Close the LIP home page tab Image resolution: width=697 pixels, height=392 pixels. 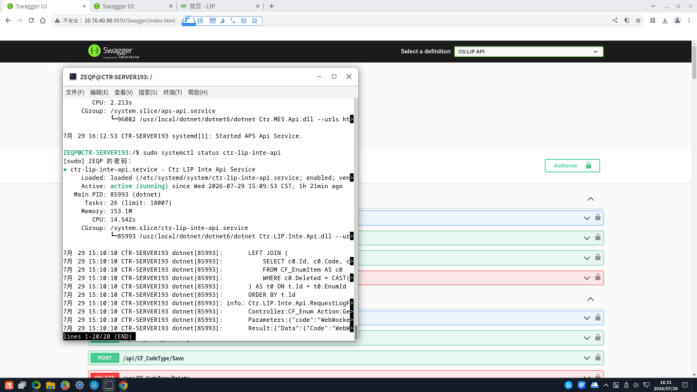click(257, 6)
